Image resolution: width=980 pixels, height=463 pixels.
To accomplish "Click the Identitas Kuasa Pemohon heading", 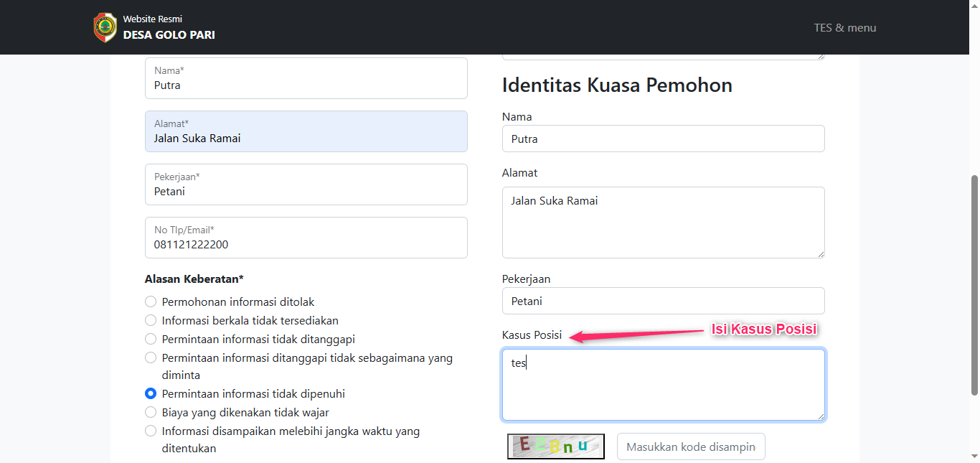I will tap(617, 85).
